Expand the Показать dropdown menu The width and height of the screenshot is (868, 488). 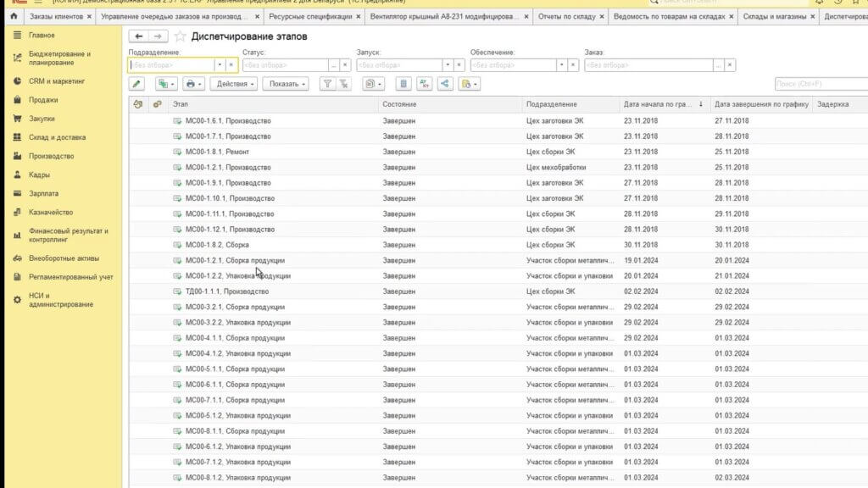pyautogui.click(x=287, y=84)
